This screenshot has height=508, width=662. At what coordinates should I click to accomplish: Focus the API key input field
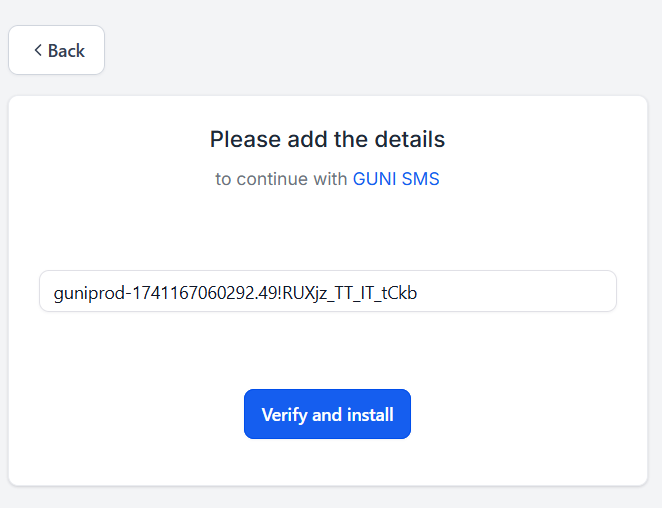click(328, 291)
